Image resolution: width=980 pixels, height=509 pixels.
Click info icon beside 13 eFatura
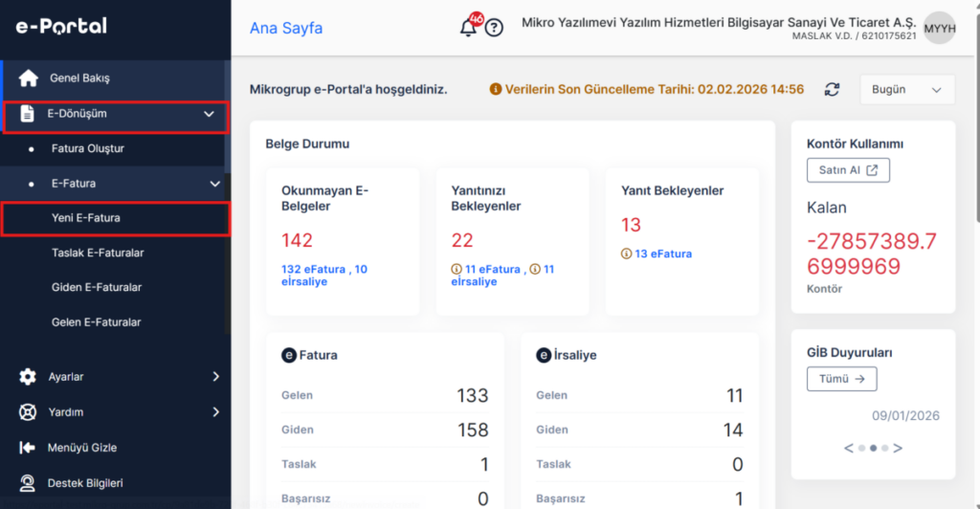click(626, 254)
